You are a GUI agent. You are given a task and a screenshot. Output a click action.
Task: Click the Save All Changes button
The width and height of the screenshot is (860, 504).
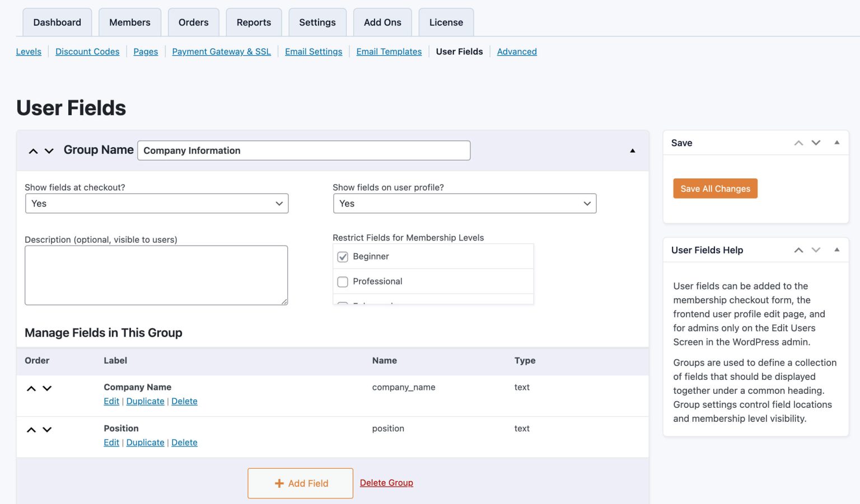(x=715, y=189)
